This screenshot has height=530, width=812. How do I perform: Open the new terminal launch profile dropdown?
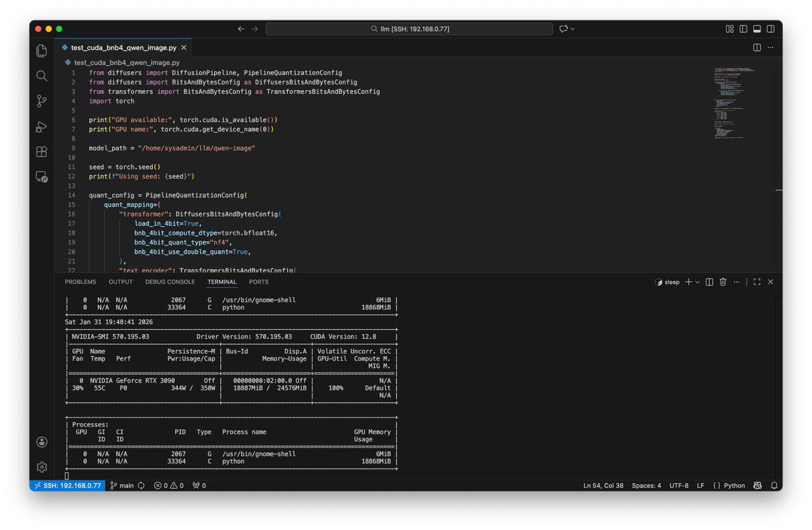click(x=697, y=282)
